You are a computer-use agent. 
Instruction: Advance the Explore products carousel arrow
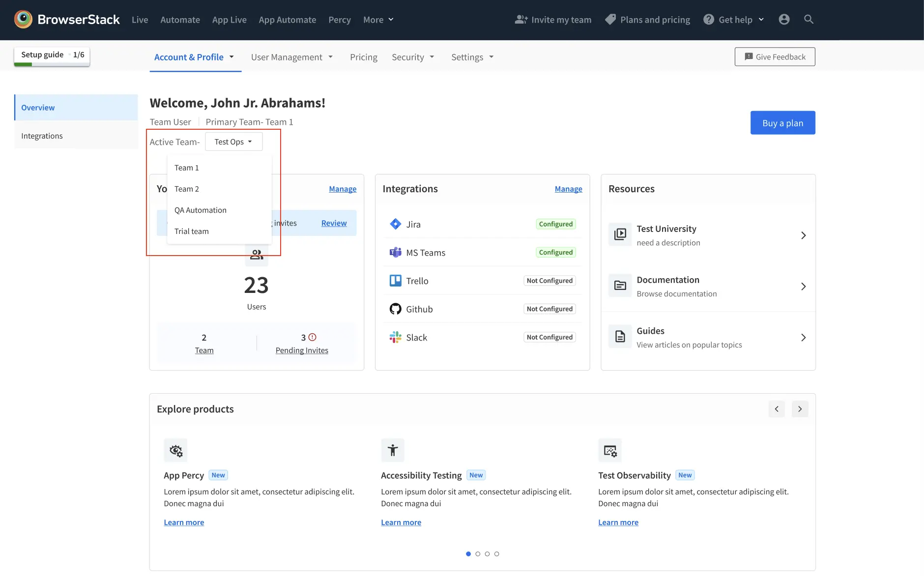click(x=800, y=408)
